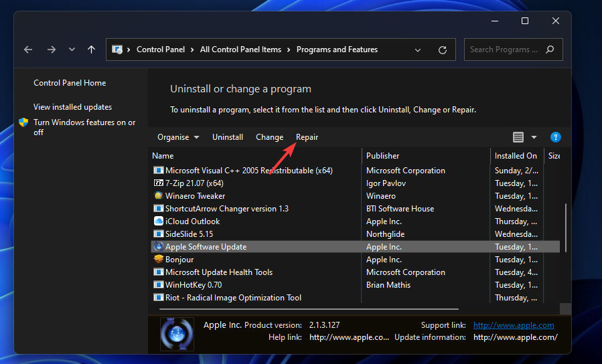602x364 pixels.
Task: Open help with the question mark icon
Action: (x=556, y=137)
